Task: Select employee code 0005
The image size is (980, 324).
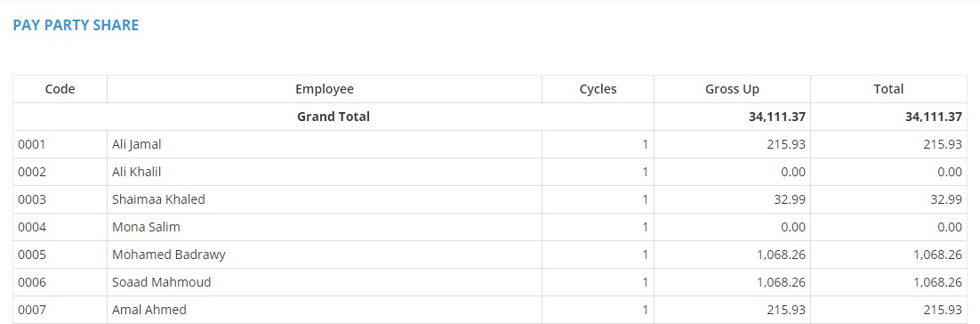Action: [x=32, y=255]
